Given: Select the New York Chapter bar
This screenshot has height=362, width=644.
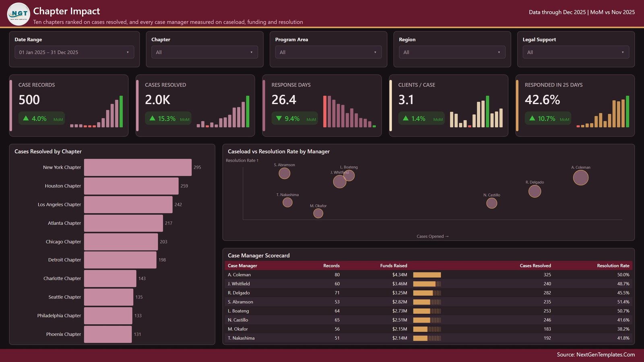Looking at the screenshot, I should [x=138, y=167].
